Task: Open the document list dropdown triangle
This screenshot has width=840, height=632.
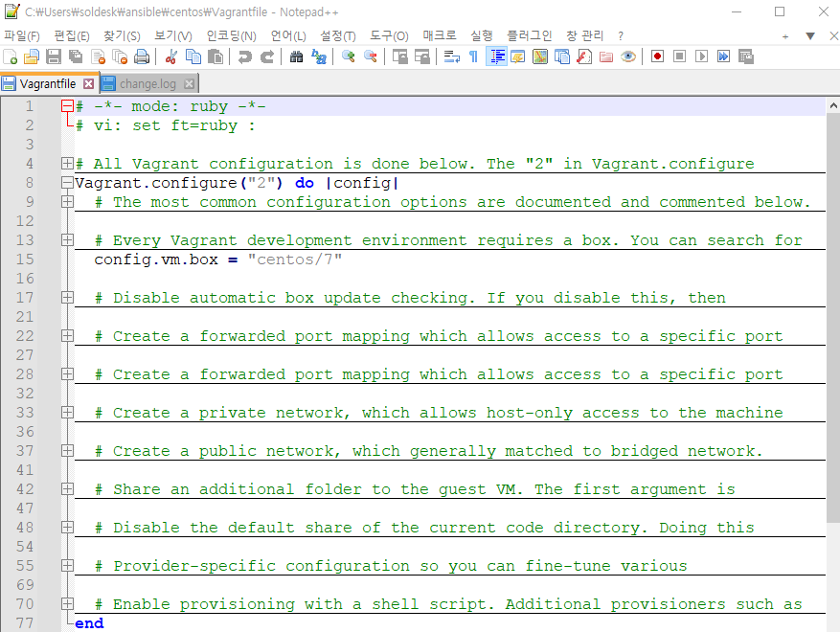Action: 810,36
